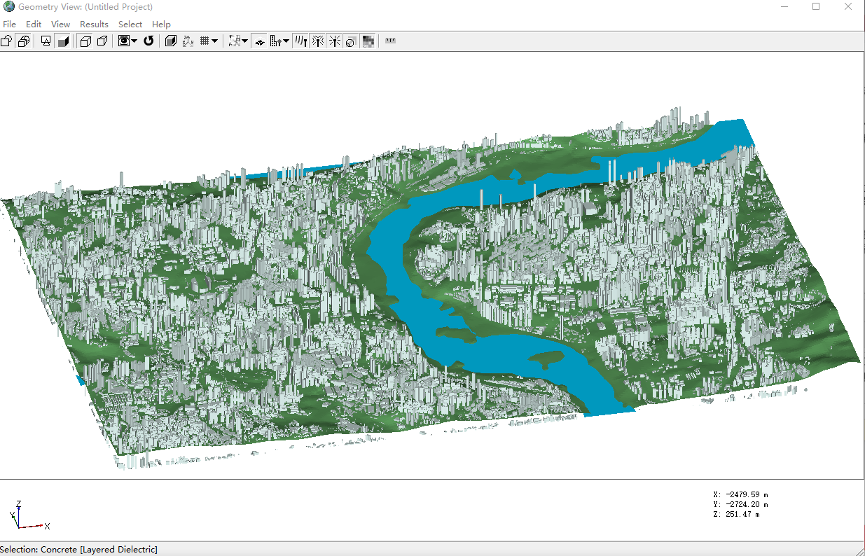This screenshot has height=556, width=866.
Task: Open the Results menu
Action: click(x=94, y=24)
